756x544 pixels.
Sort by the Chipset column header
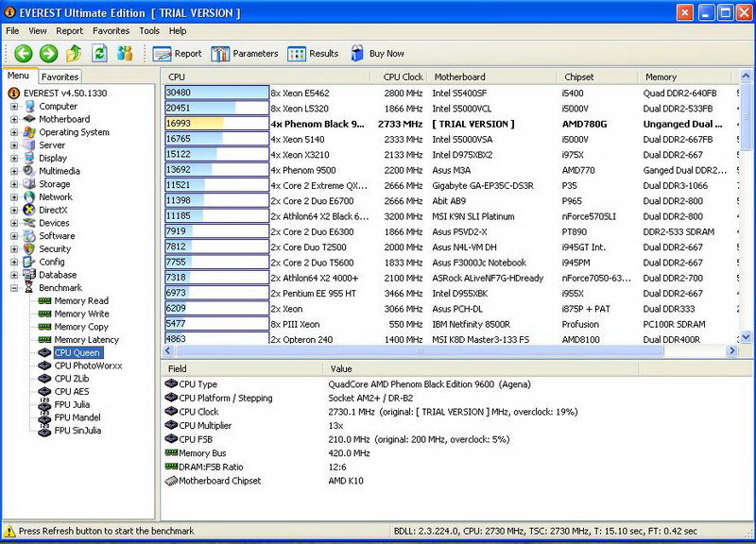[598, 76]
